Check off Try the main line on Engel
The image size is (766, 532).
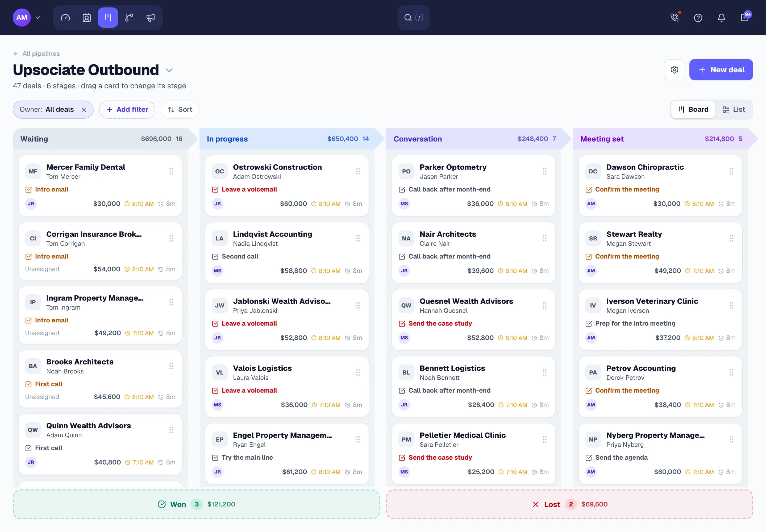tap(215, 457)
